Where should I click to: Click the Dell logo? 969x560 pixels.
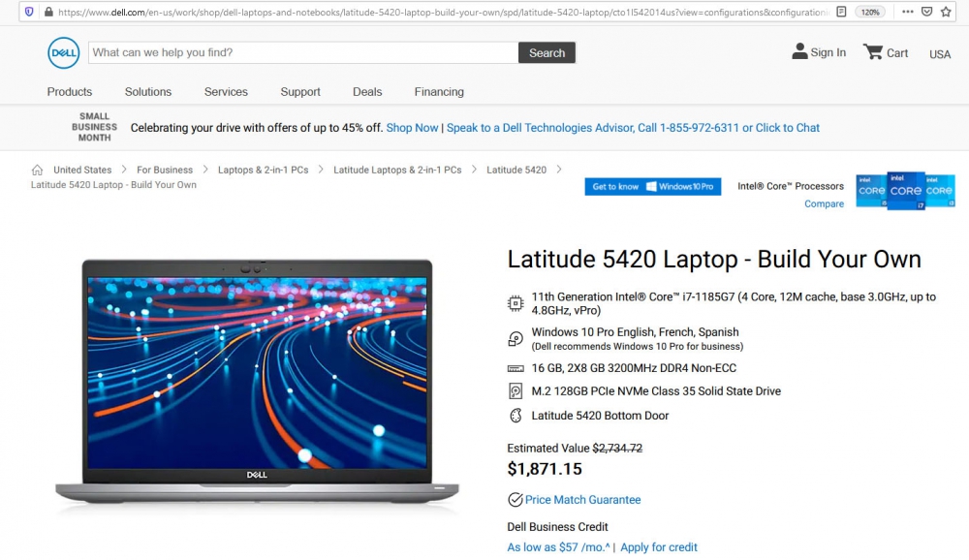tap(64, 52)
